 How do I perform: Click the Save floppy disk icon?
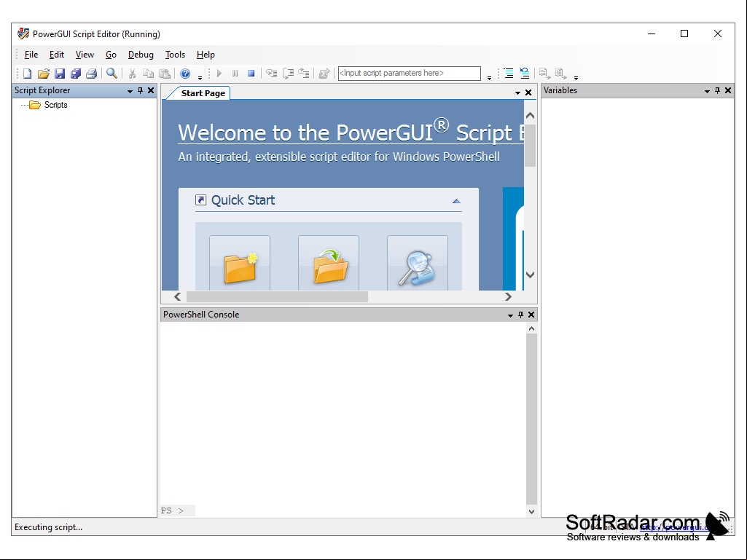(x=60, y=74)
